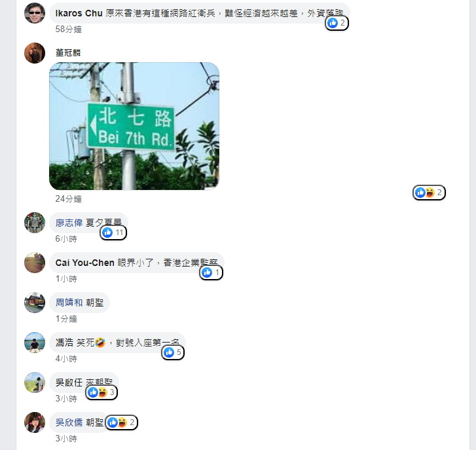Screen dimensions: 476x450
Task: Open 周靖和's profile name link
Action: 69,303
